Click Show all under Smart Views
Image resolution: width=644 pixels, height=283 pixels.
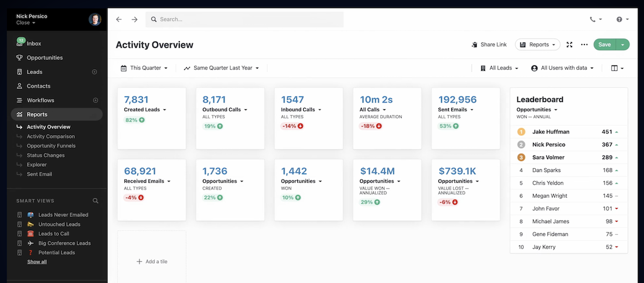coord(37,262)
